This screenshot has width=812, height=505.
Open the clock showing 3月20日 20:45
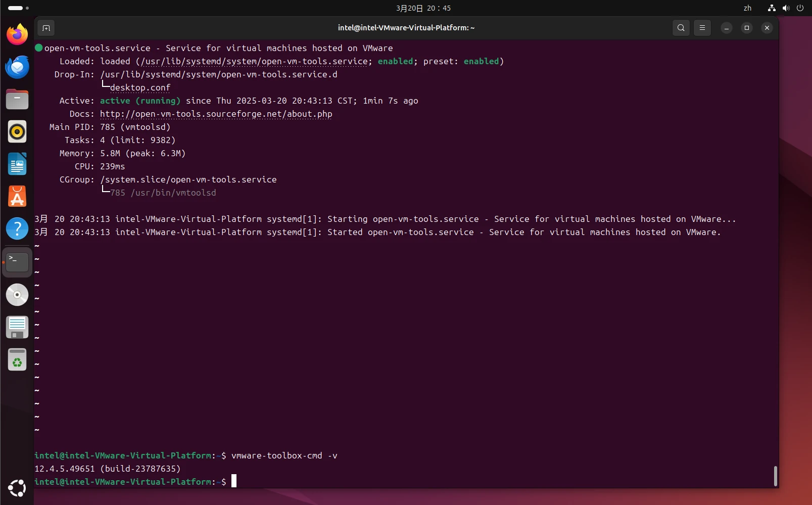(x=423, y=8)
